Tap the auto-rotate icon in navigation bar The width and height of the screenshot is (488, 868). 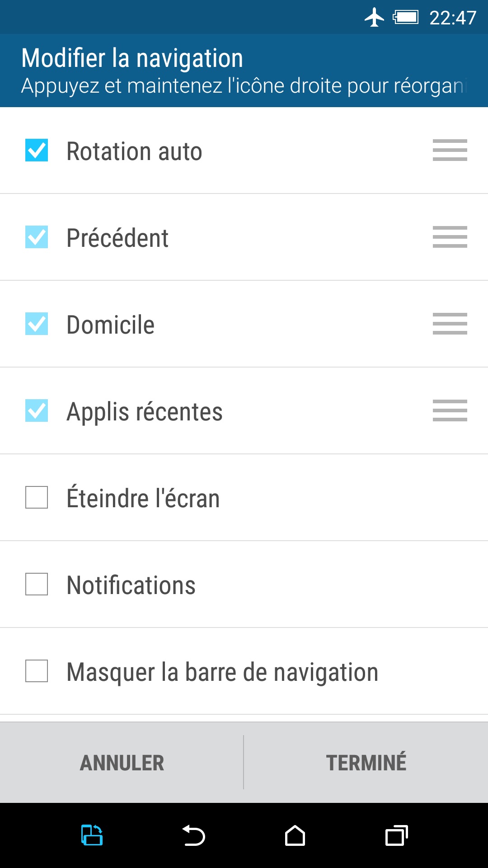point(92,835)
